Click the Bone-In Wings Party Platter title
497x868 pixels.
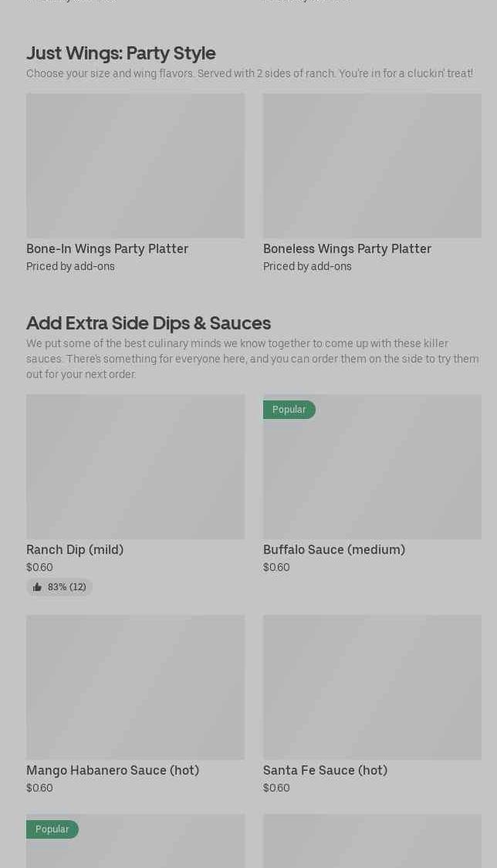(x=107, y=248)
